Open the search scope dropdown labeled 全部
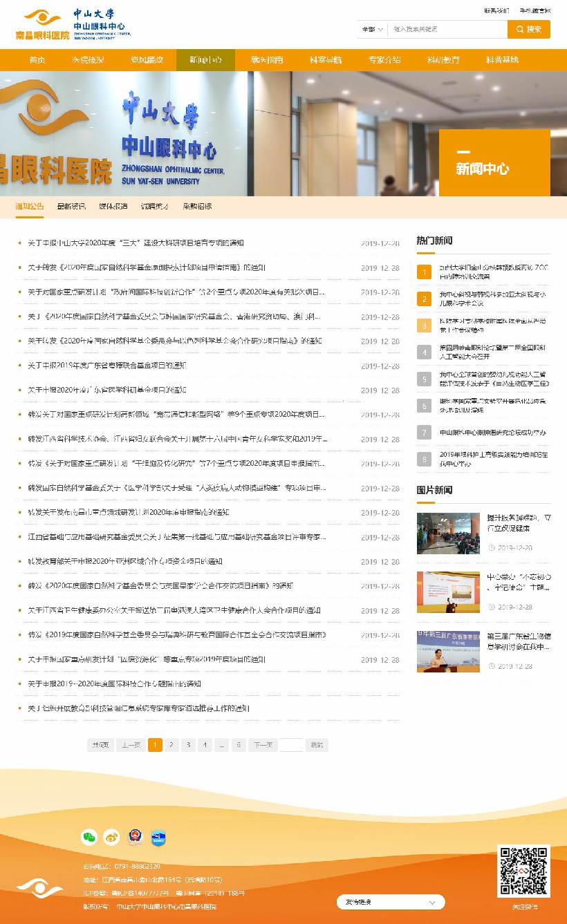This screenshot has height=924, width=567. click(x=372, y=30)
